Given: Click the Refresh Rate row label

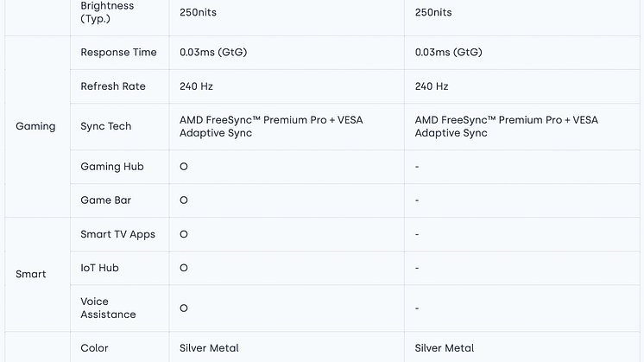Looking at the screenshot, I should (113, 86).
